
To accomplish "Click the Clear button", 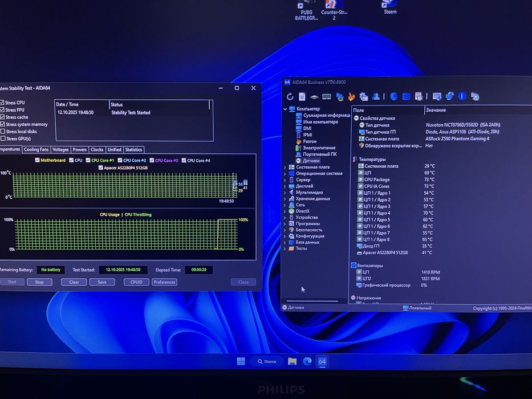I will pos(74,282).
